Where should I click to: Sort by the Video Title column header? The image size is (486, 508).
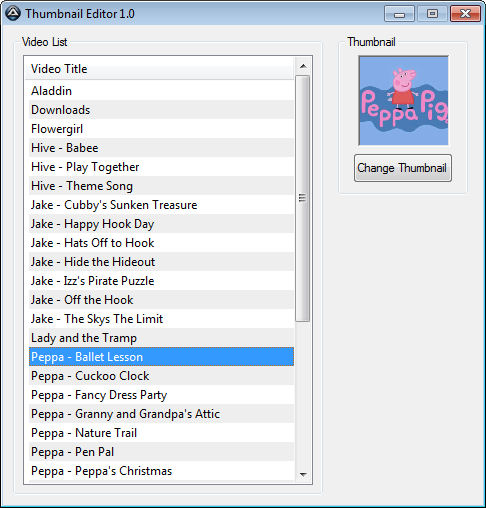160,69
